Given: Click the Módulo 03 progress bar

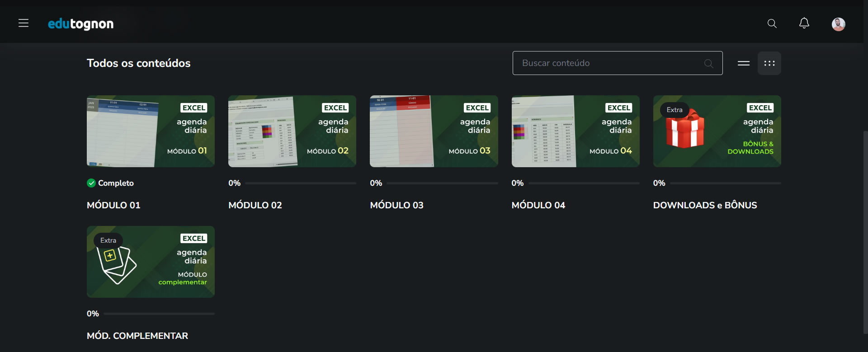Looking at the screenshot, I should point(442,183).
